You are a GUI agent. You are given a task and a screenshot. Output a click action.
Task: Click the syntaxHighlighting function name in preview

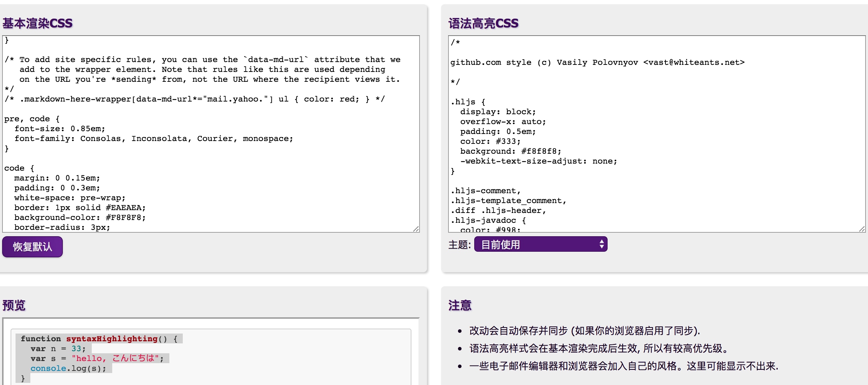(111, 339)
